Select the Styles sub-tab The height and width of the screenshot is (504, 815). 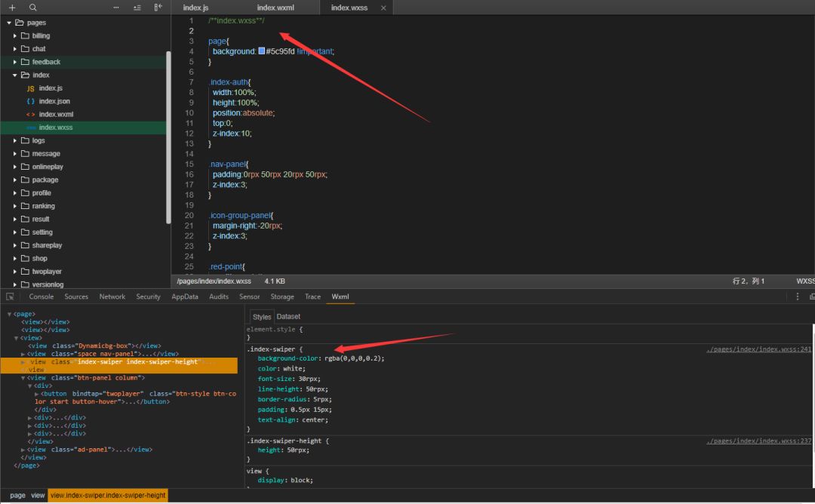click(x=261, y=317)
